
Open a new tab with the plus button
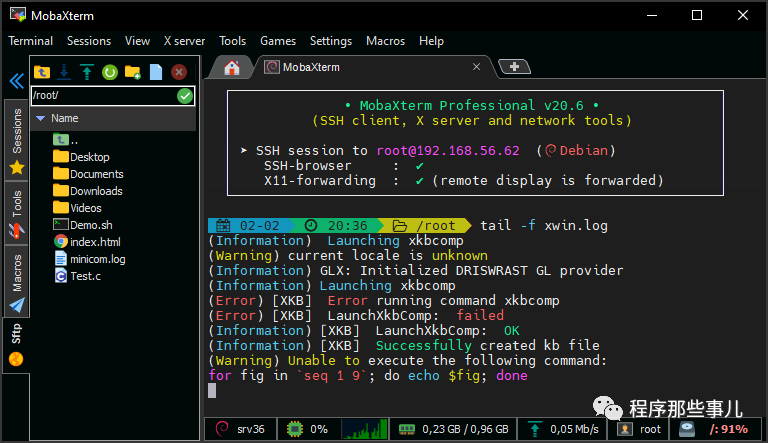tap(514, 67)
